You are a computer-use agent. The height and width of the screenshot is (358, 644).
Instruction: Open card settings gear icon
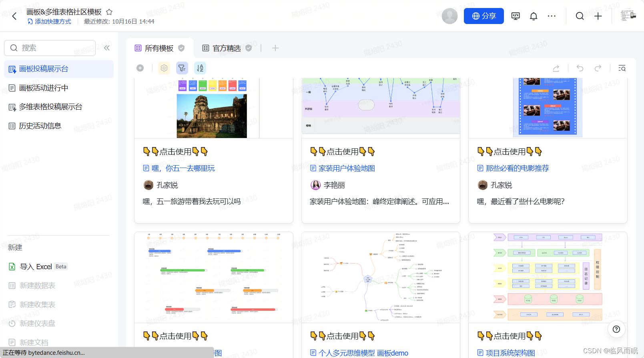tap(164, 68)
